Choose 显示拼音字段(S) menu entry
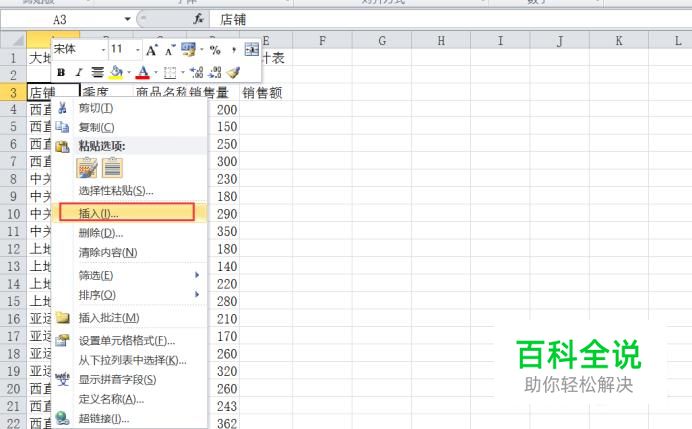Viewport: 692px width, 429px height. point(129,380)
